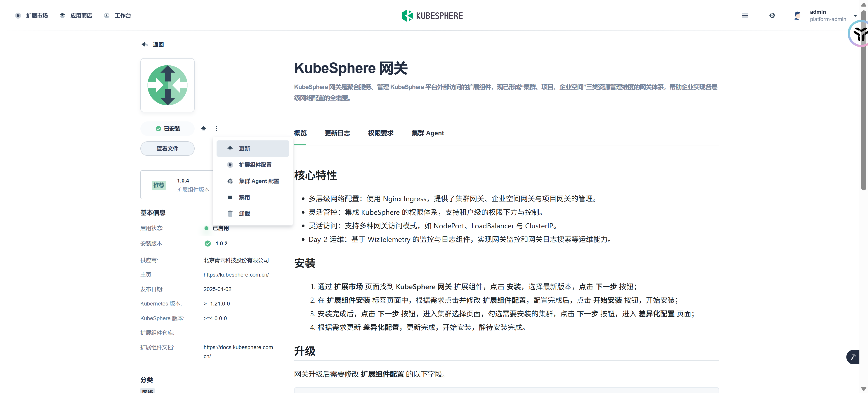Click the KubeSphere logo

click(x=432, y=16)
